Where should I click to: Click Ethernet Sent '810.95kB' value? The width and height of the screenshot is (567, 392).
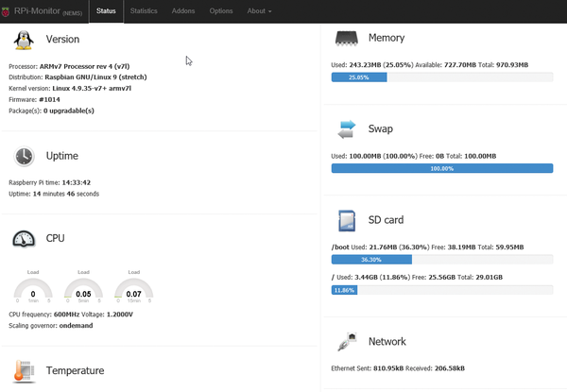coord(388,368)
